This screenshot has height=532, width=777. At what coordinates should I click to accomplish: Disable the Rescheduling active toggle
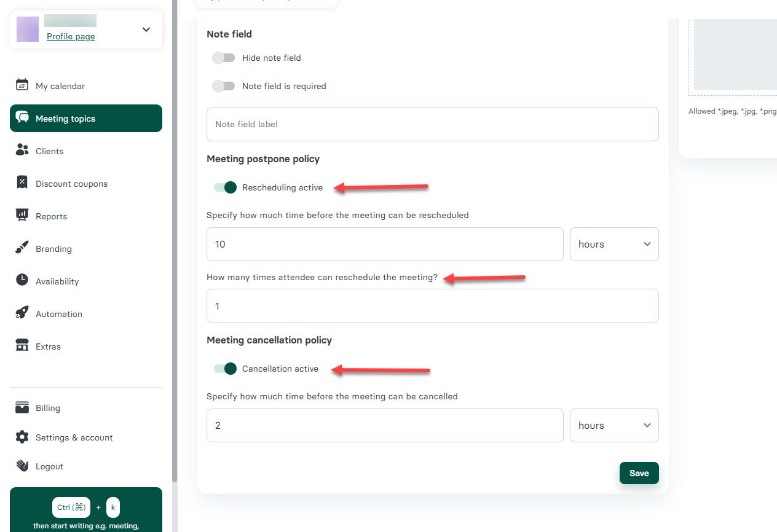click(x=224, y=187)
